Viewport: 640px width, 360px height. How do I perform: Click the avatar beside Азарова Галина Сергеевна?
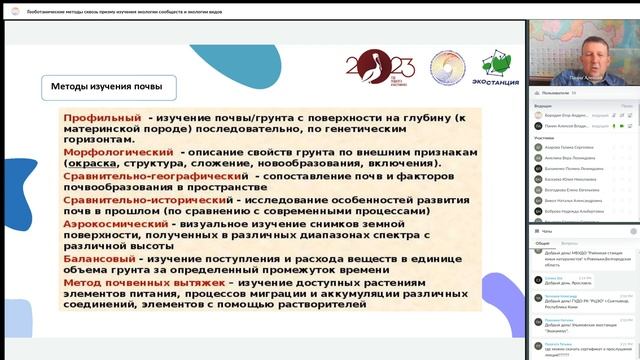538,147
